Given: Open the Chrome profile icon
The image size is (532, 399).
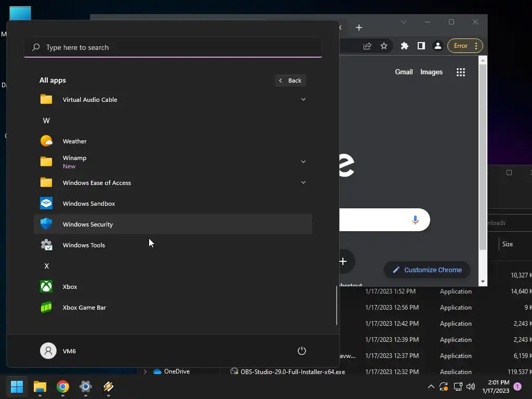Looking at the screenshot, I should [x=438, y=46].
